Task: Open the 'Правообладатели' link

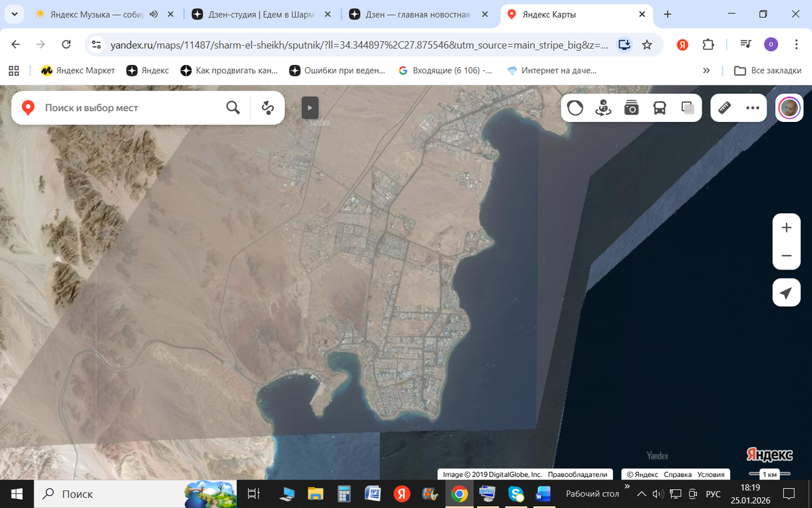Action: 577,475
